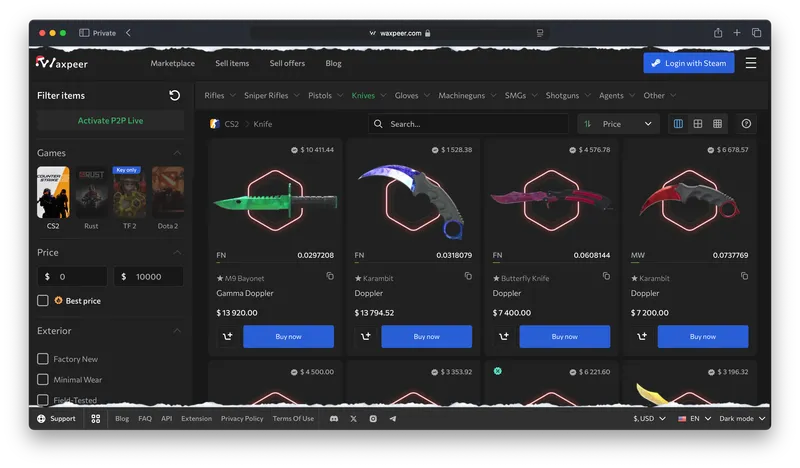Click the Waxpeer logo
The height and width of the screenshot is (468, 800).
[62, 63]
